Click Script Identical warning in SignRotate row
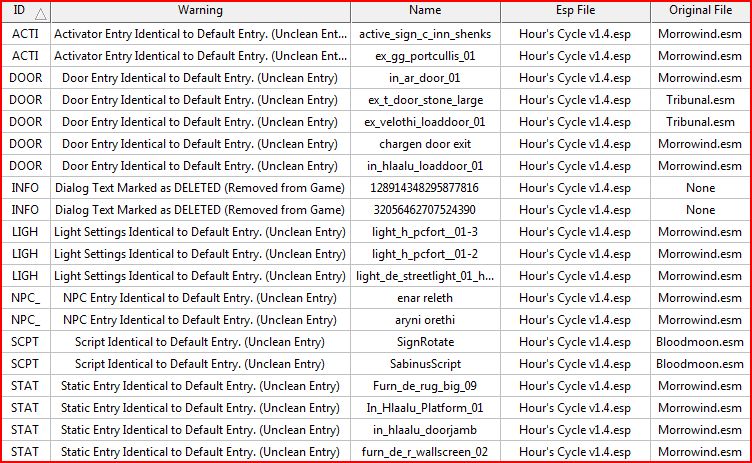Screen dimensions: 752x463 pyautogui.click(x=200, y=342)
